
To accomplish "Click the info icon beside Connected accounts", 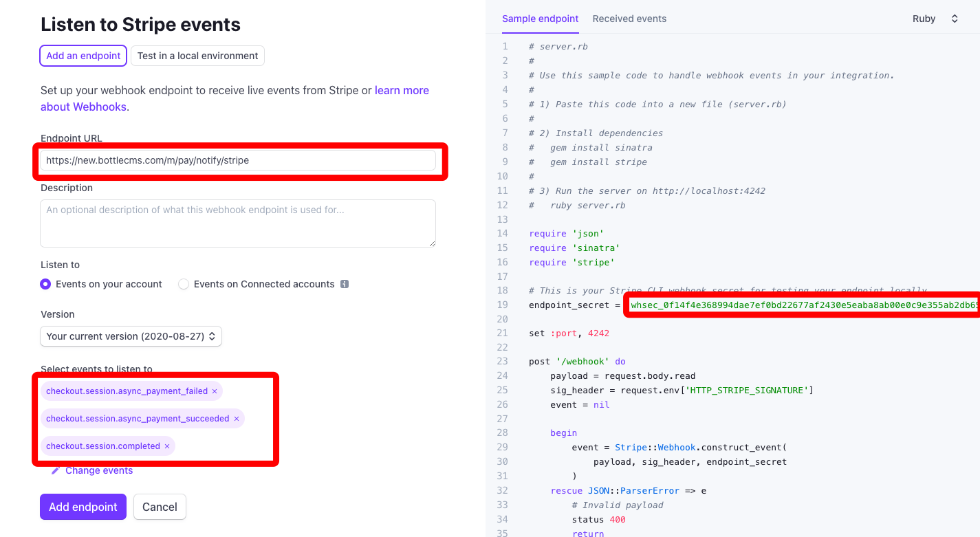I will pos(345,284).
